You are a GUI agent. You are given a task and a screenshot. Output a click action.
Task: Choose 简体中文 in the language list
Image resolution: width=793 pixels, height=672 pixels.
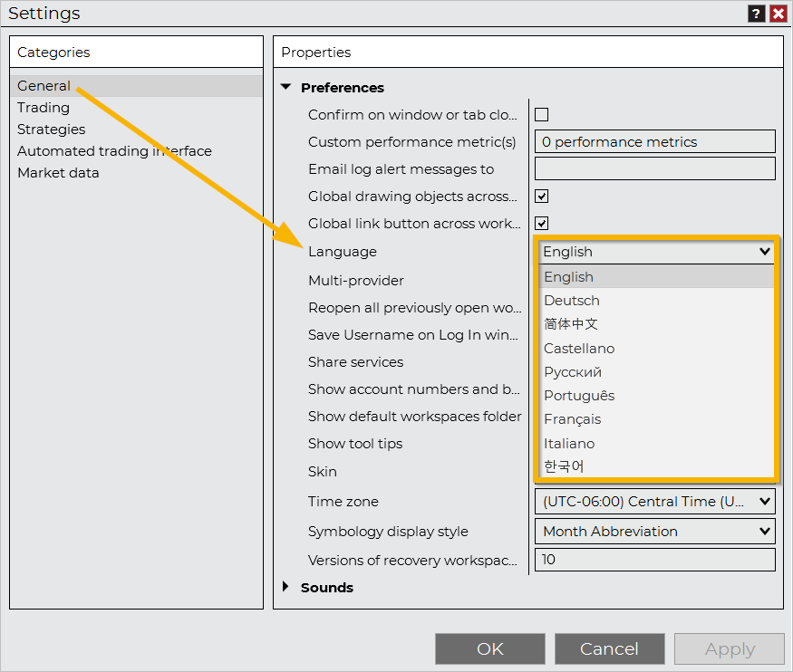click(x=657, y=324)
